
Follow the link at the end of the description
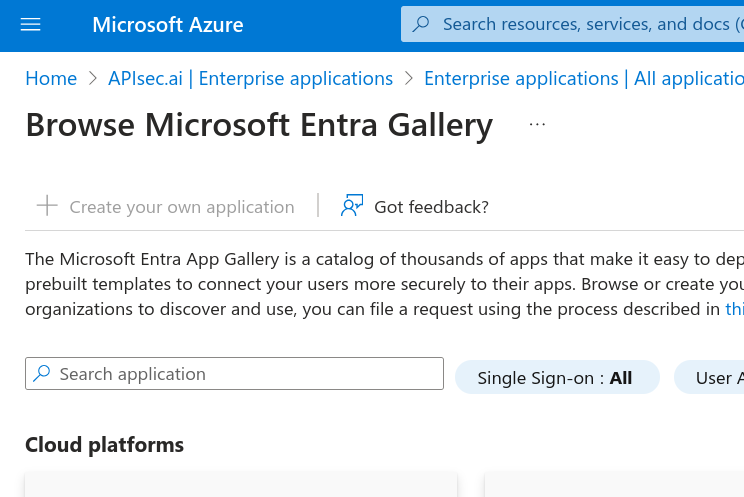pos(734,309)
